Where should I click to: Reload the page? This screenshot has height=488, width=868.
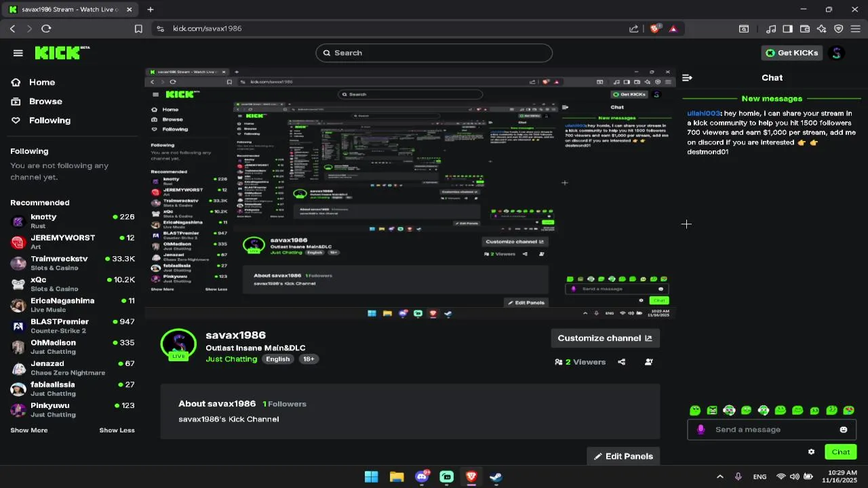(46, 28)
